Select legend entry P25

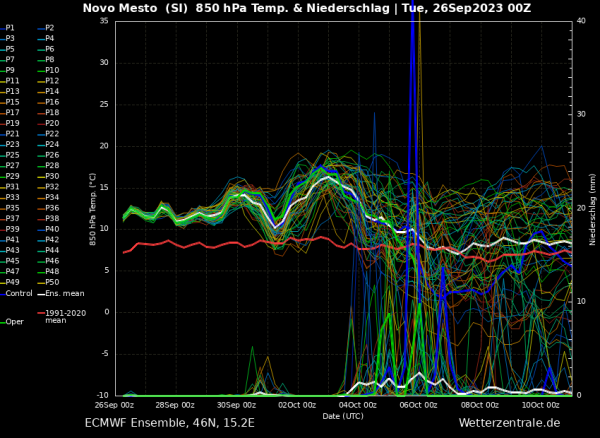click(x=10, y=155)
